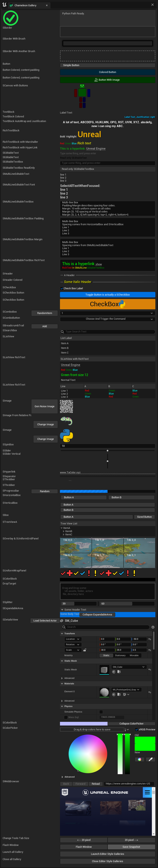Reset Element 0 material to default
Screen dimensions: 158x868
click(x=149, y=692)
